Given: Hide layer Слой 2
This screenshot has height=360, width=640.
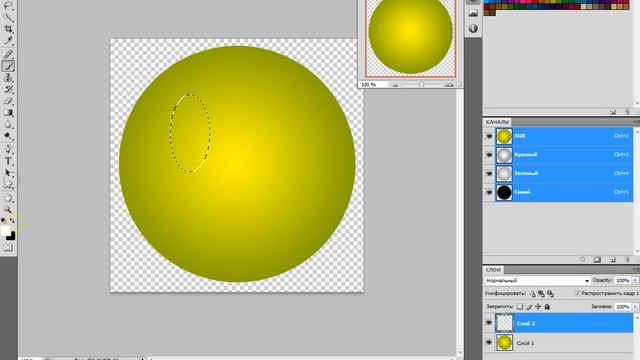Looking at the screenshot, I should coord(489,323).
